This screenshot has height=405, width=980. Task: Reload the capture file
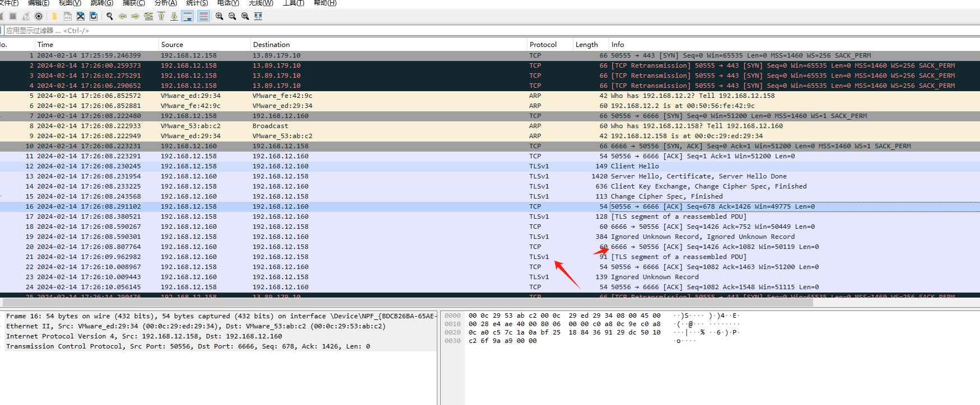pos(94,16)
